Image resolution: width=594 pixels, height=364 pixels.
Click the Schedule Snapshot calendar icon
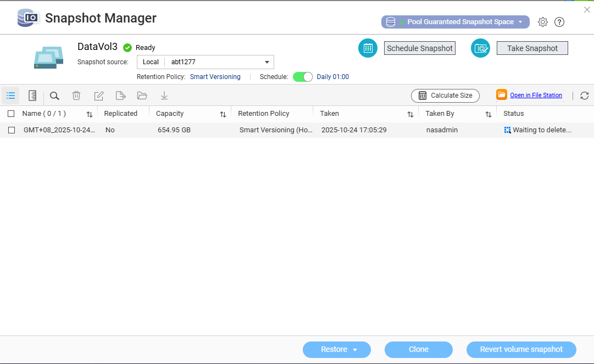pyautogui.click(x=368, y=48)
